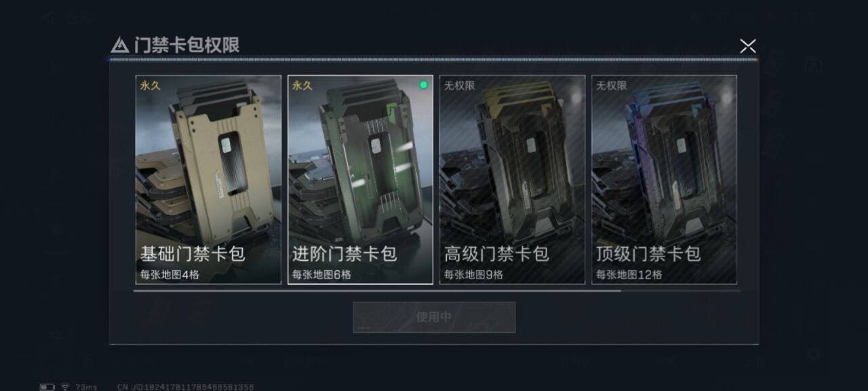
Task: Select the 基础门禁卡包 card
Action: 208,179
